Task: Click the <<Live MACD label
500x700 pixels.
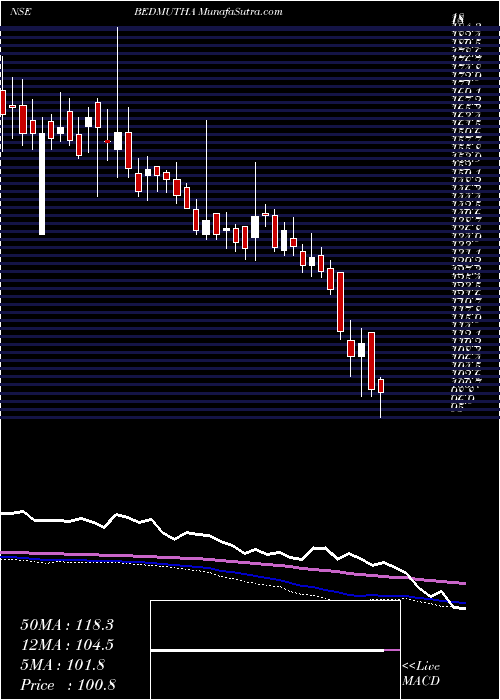Action: point(421,674)
